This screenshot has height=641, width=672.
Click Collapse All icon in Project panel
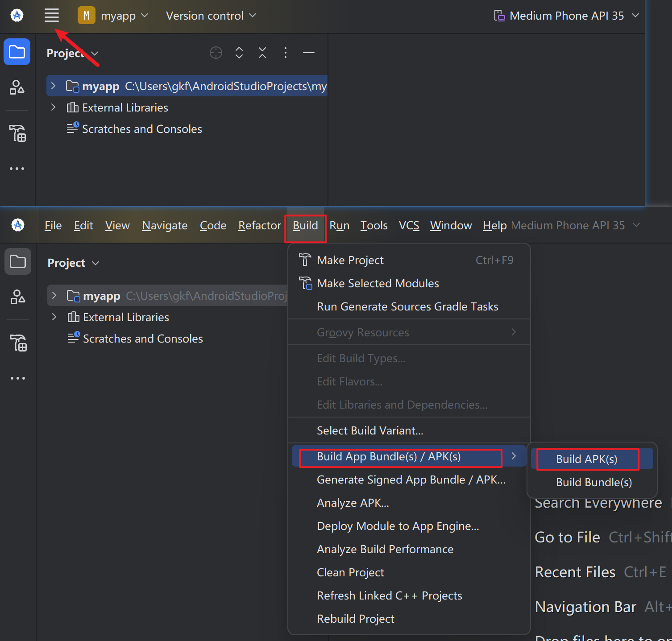[x=262, y=53]
